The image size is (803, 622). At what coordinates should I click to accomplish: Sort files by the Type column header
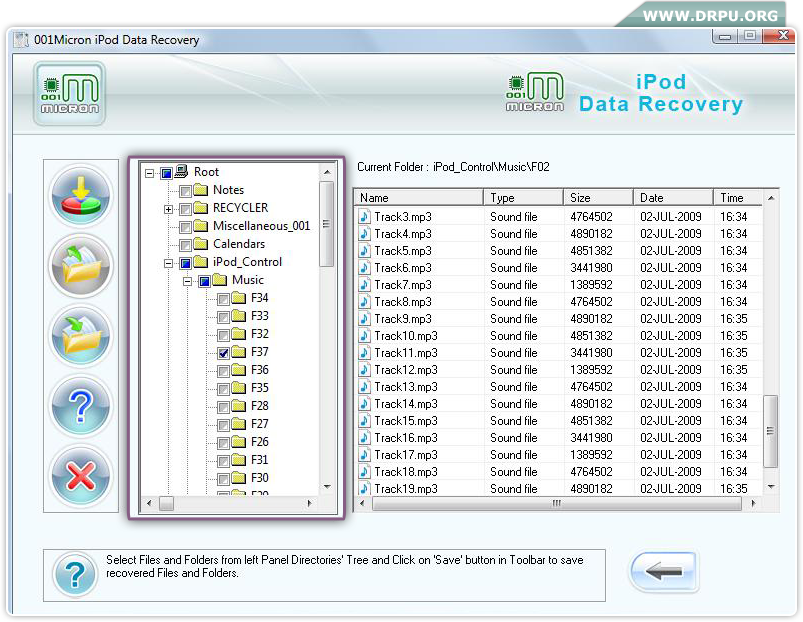coord(523,198)
